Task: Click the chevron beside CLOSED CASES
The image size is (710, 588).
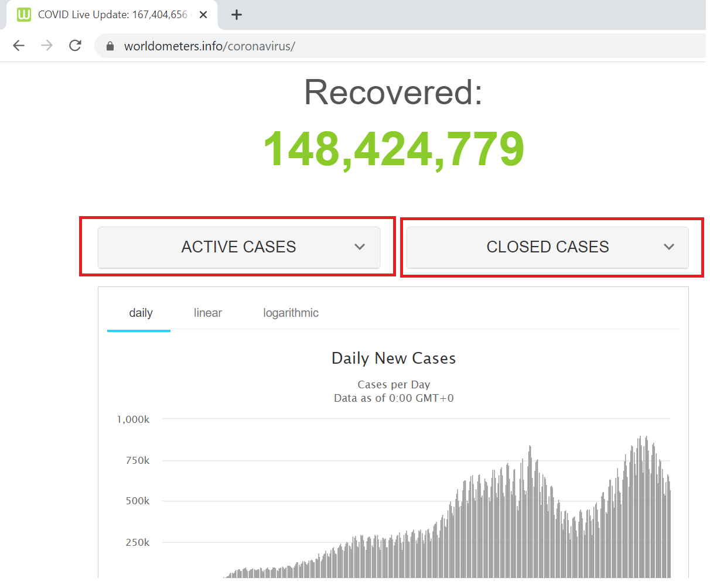Action: pyautogui.click(x=669, y=247)
